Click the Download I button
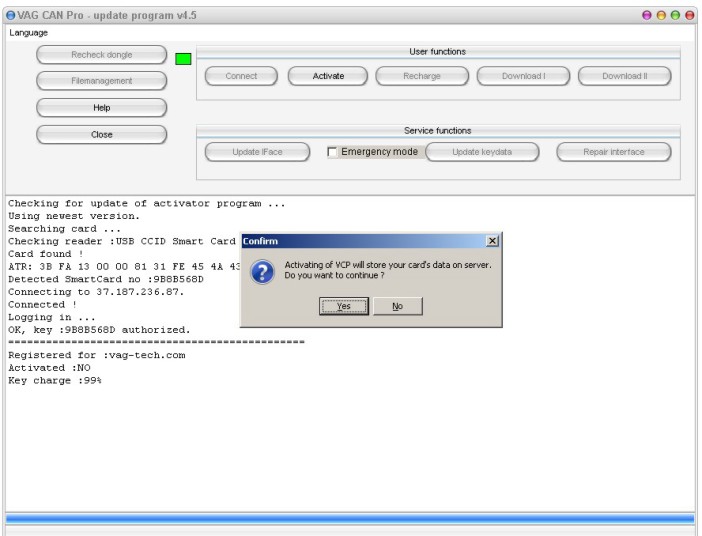702x536 pixels. pos(523,76)
